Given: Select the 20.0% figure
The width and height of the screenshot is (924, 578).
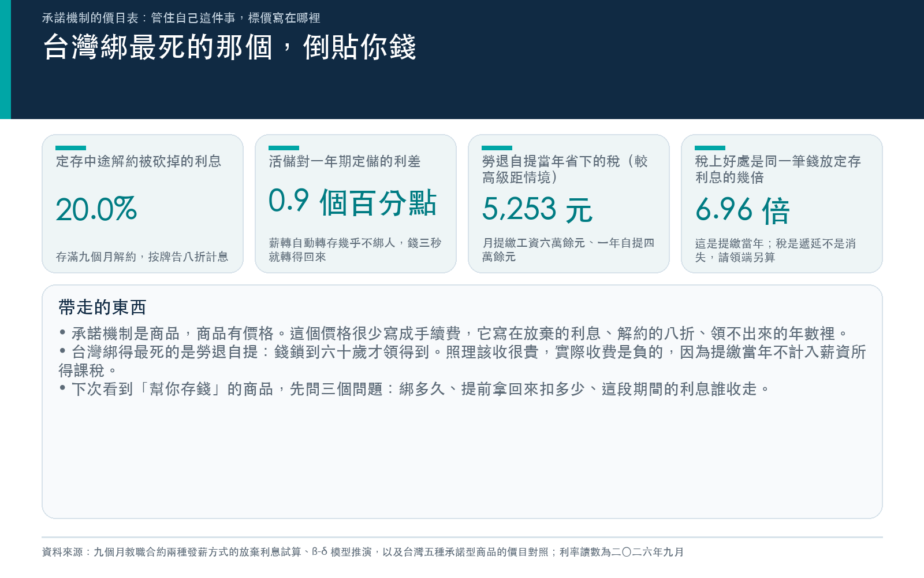Looking at the screenshot, I should click(x=96, y=209).
